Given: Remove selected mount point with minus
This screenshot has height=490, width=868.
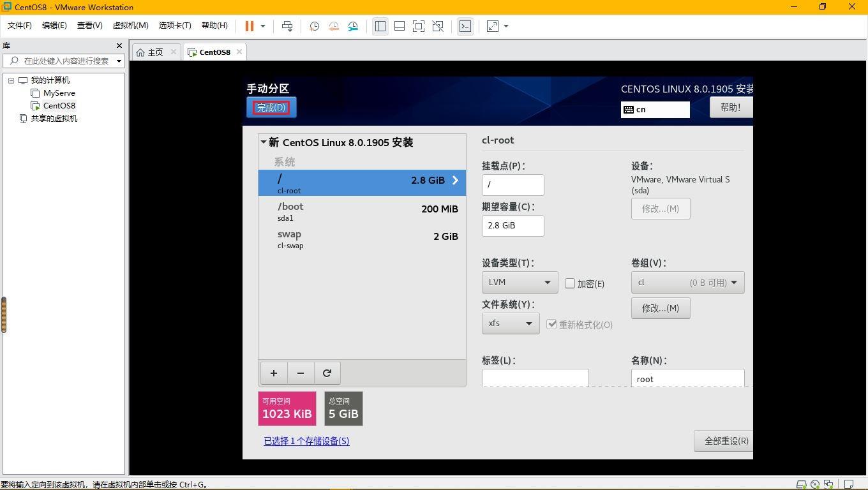Looking at the screenshot, I should click(x=301, y=373).
